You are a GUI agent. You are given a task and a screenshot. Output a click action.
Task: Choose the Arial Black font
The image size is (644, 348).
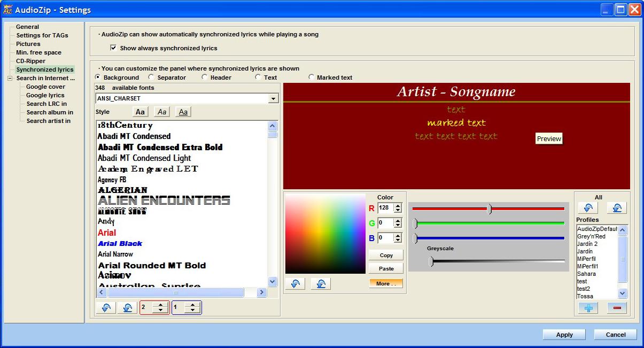point(120,243)
